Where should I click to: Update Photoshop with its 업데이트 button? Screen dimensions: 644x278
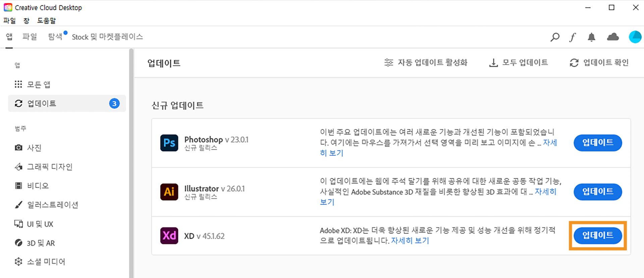click(x=598, y=143)
